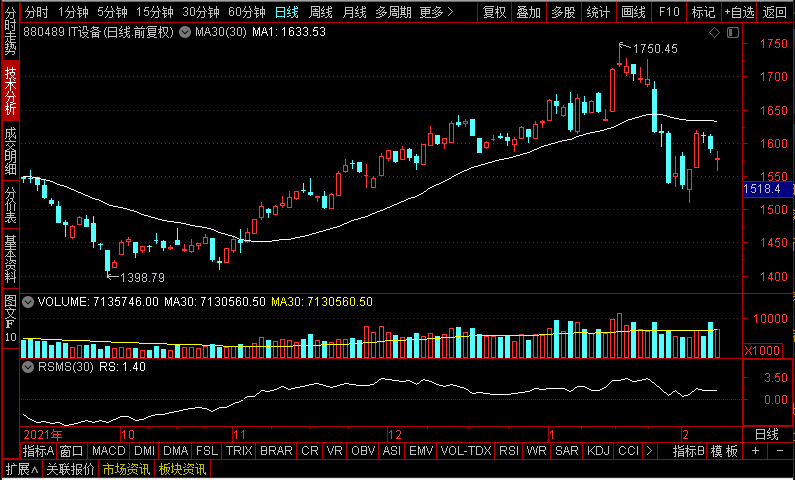The height and width of the screenshot is (480, 795).
Task: Open the 更多 timeframe menu
Action: [434, 12]
